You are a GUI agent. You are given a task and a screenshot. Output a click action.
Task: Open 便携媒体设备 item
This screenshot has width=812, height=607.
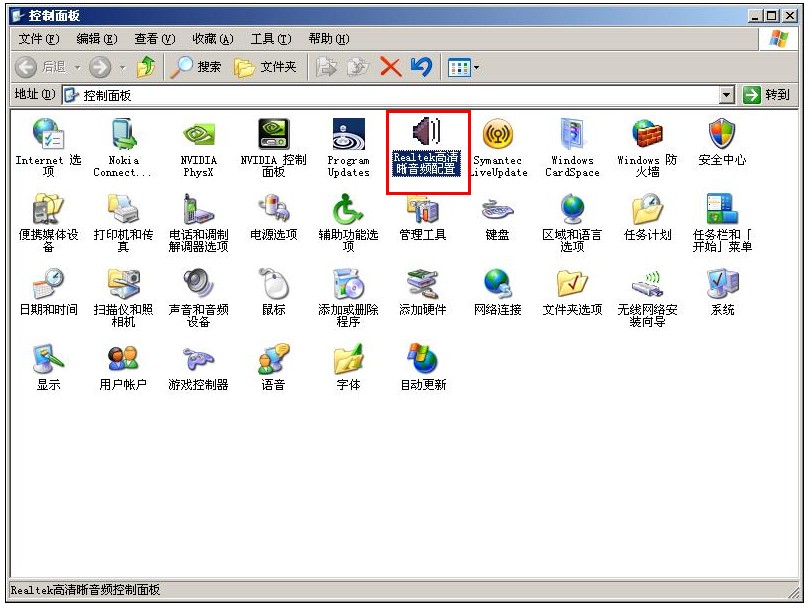pos(48,222)
